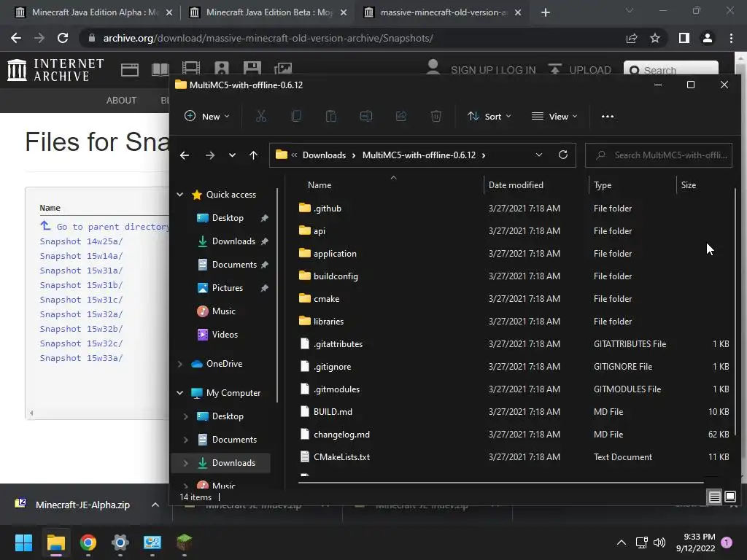This screenshot has width=747, height=560.
Task: Switch to massive-minecraft-old-version archive tab
Action: (443, 12)
